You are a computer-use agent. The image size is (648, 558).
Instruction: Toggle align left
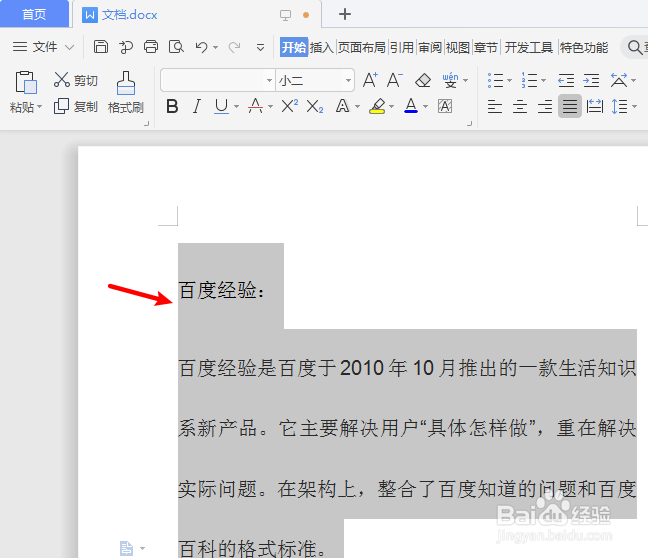(x=495, y=107)
